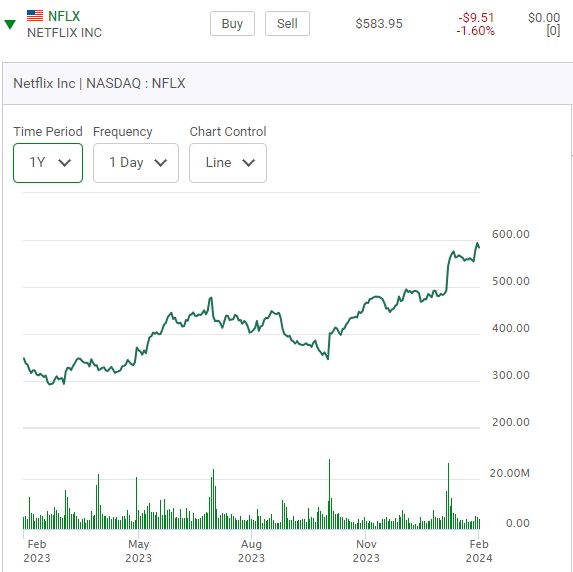Open the Frequency 1 Day dropdown
Viewport: 573px width, 572px height.
(136, 163)
